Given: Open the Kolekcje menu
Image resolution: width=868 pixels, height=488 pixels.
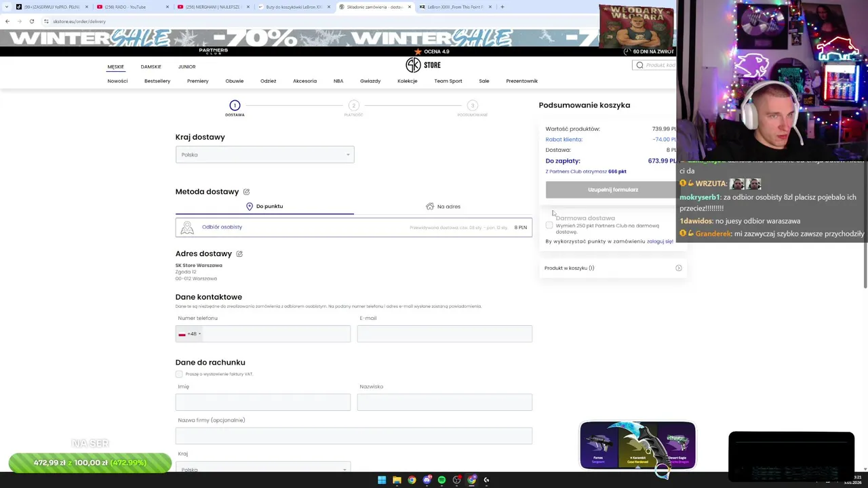Looking at the screenshot, I should [408, 81].
